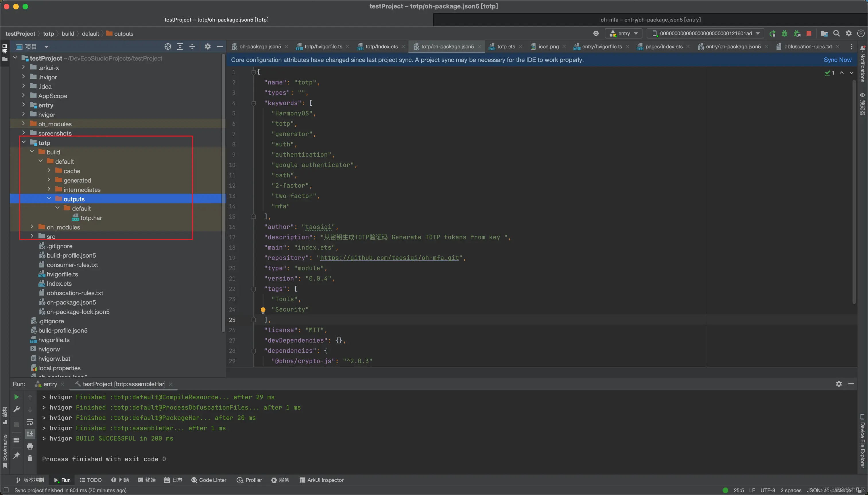This screenshot has height=495, width=868.
Task: Open the Project Structure toolbar icon
Action: click(824, 33)
